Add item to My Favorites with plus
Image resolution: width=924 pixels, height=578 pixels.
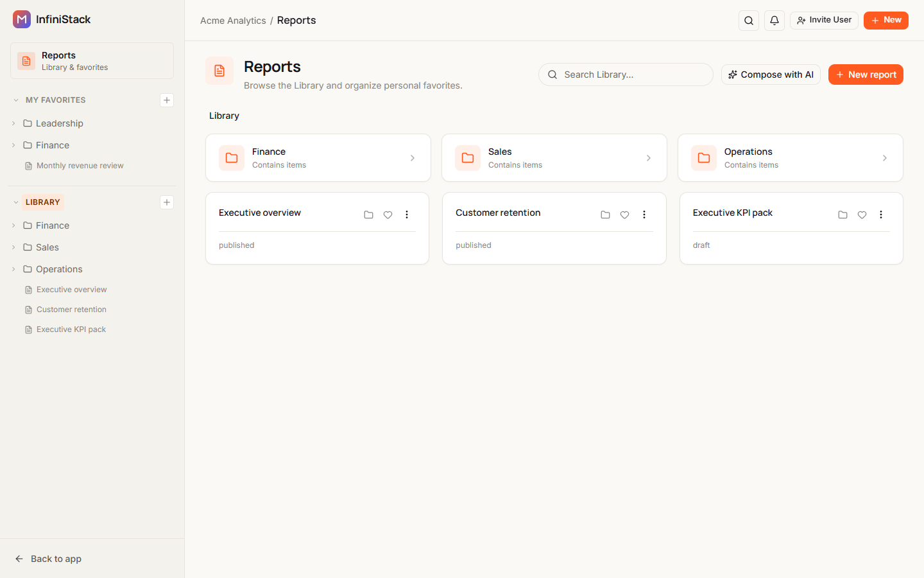167,100
